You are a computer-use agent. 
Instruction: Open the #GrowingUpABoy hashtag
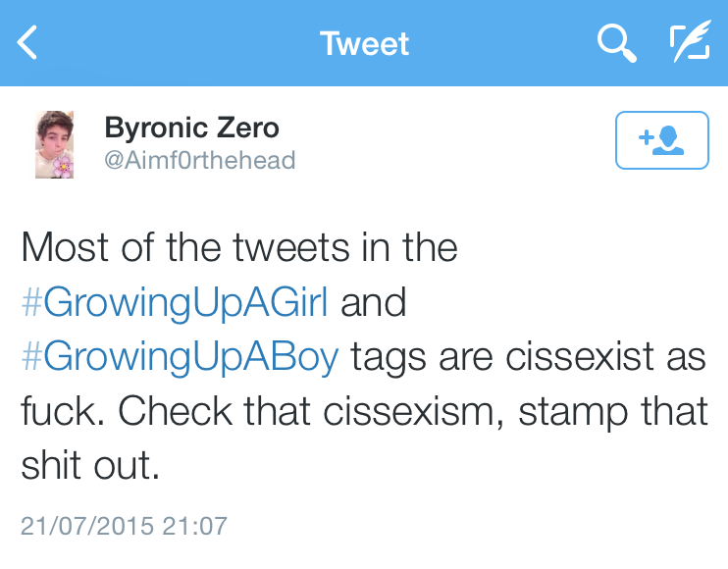[180, 357]
